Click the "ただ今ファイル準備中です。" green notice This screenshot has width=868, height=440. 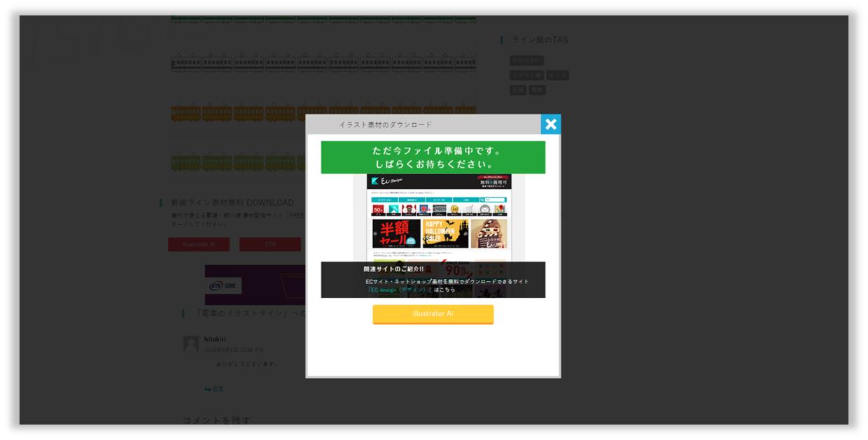point(433,157)
